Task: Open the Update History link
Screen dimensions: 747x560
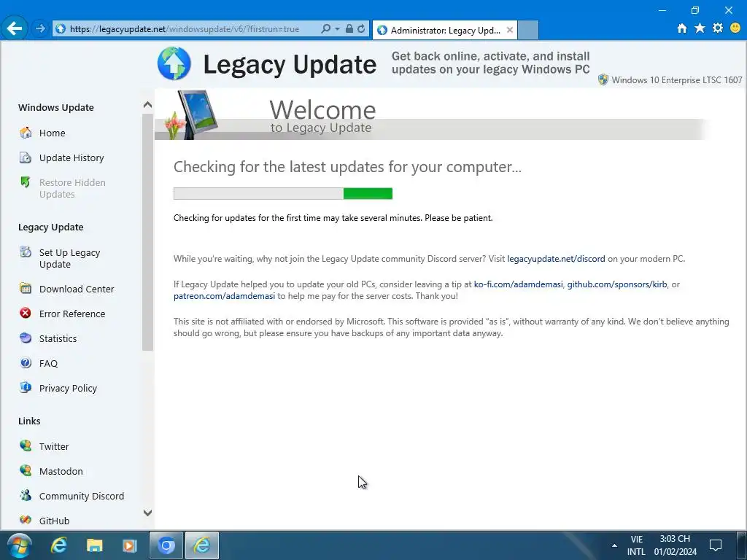Action: point(71,157)
